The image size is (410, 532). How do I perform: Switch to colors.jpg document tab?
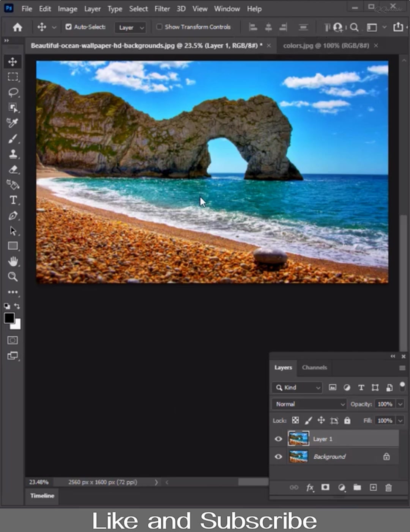tap(326, 46)
